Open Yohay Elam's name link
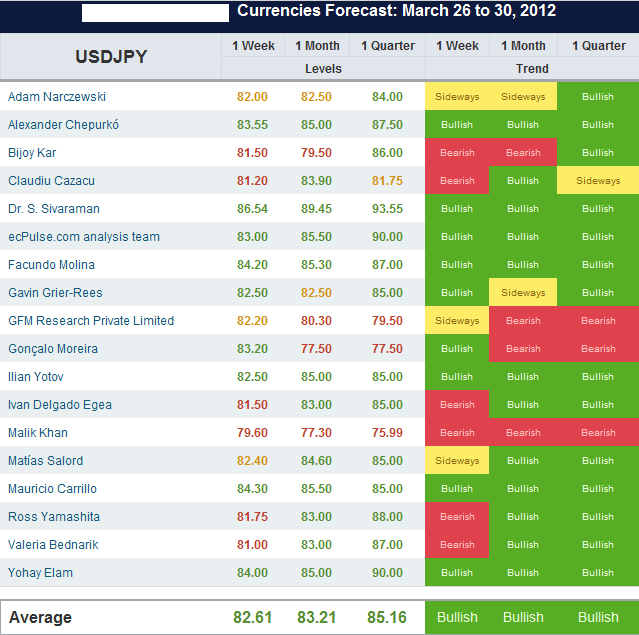Viewport: 639px width, 635px height. (40, 573)
